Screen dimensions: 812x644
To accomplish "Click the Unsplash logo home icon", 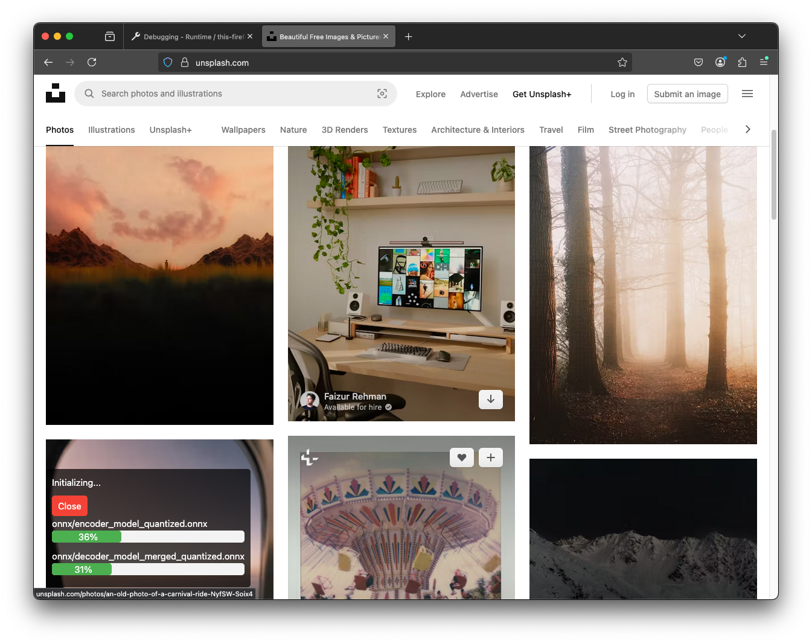I will [x=56, y=93].
